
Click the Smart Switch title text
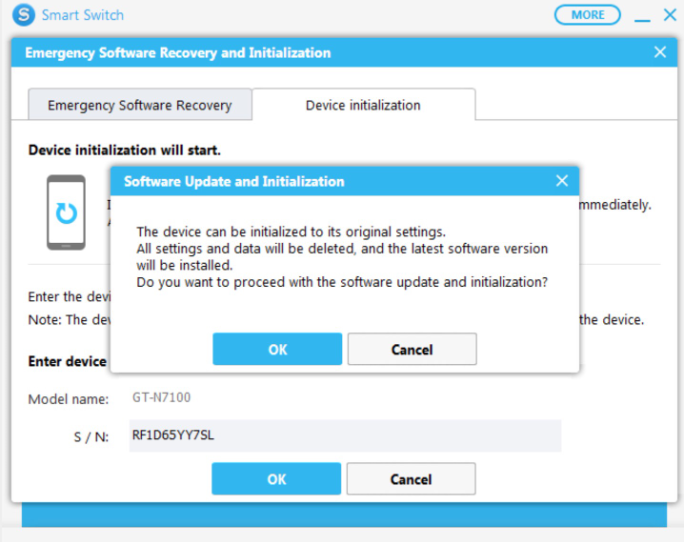[82, 15]
